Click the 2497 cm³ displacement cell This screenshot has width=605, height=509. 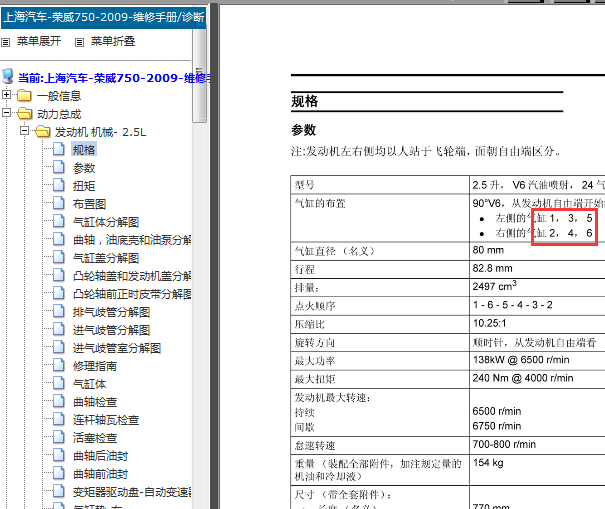[494, 286]
